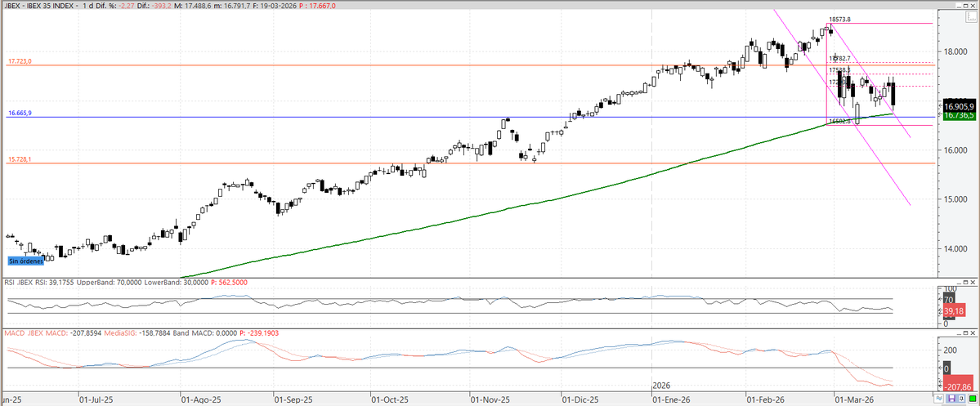980x406 pixels.
Task: Click the green connection status square
Action: click(x=973, y=398)
